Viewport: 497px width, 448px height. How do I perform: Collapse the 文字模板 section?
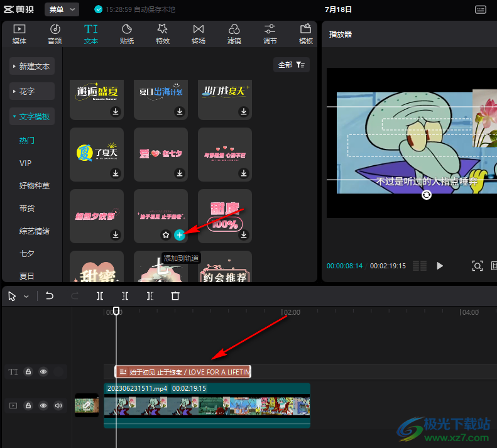pos(32,116)
